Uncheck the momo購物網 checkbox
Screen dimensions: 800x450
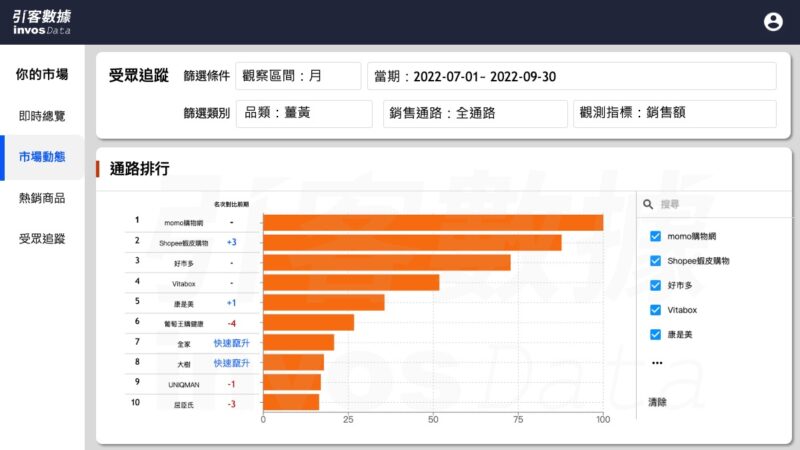[x=656, y=236]
